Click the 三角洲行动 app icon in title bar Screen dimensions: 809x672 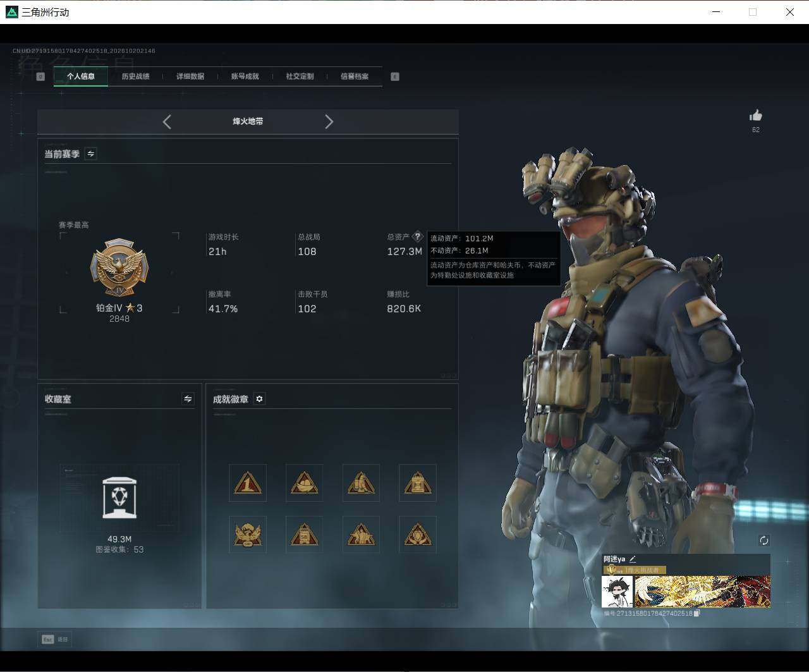12,12
